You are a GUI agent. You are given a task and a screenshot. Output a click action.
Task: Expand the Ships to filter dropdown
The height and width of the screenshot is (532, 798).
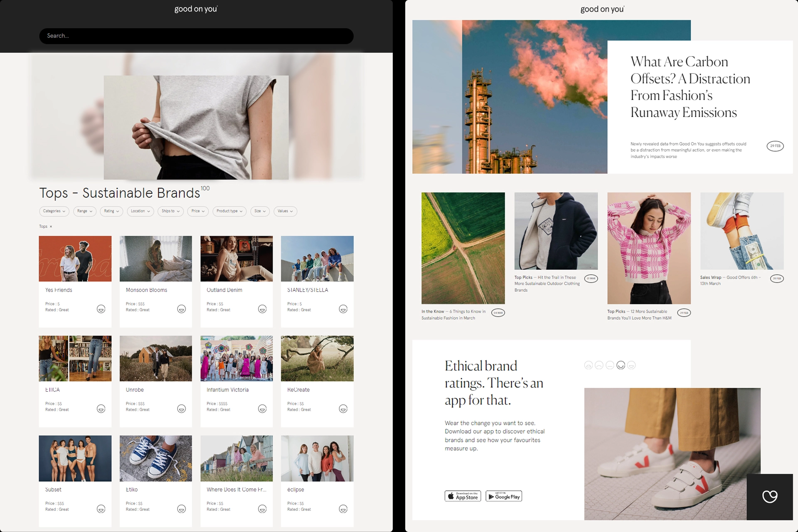tap(170, 211)
